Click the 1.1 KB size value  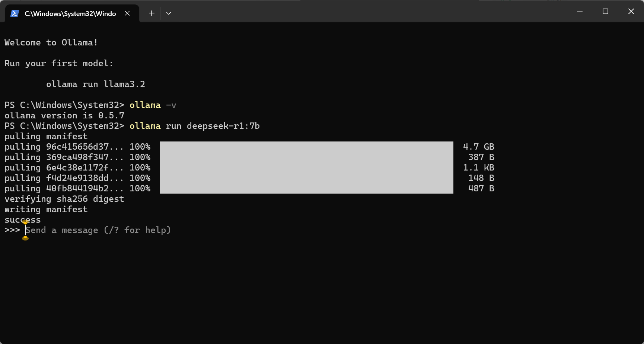pyautogui.click(x=479, y=168)
